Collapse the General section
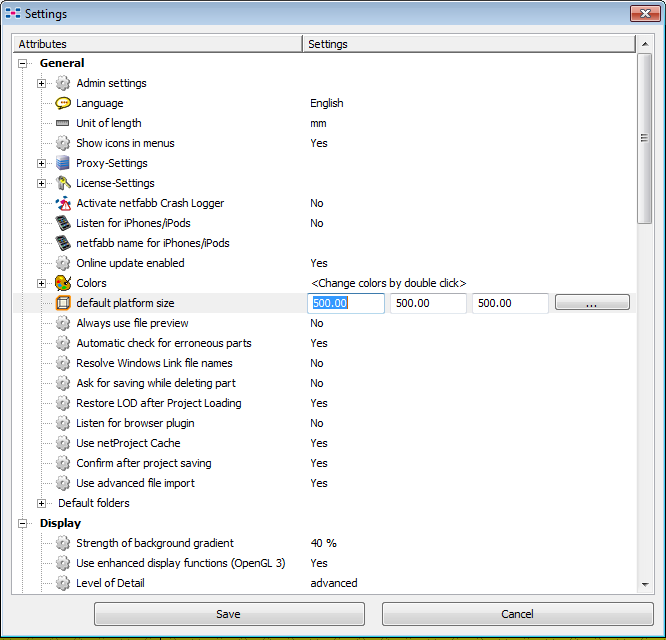Image resolution: width=666 pixels, height=640 pixels. 23,64
